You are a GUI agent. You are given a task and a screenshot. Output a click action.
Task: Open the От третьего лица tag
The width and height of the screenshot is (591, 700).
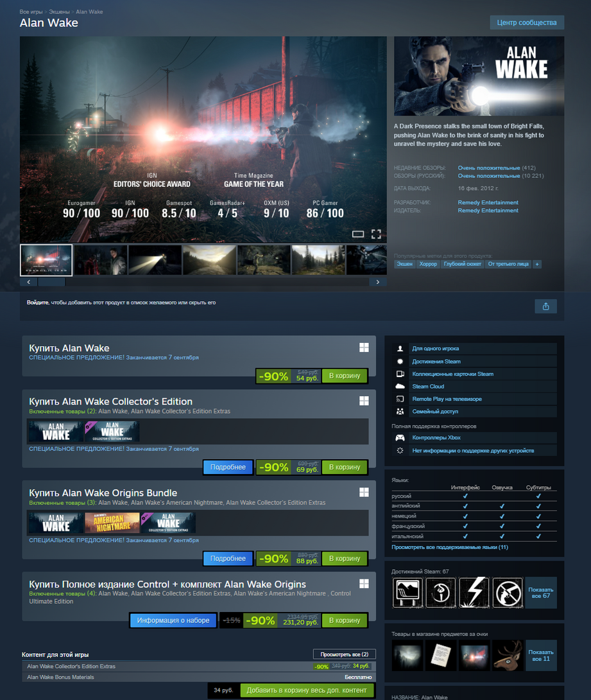tap(508, 265)
